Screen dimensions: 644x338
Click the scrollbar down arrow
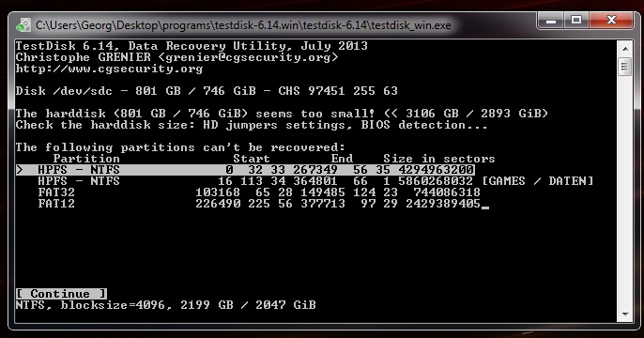click(625, 315)
